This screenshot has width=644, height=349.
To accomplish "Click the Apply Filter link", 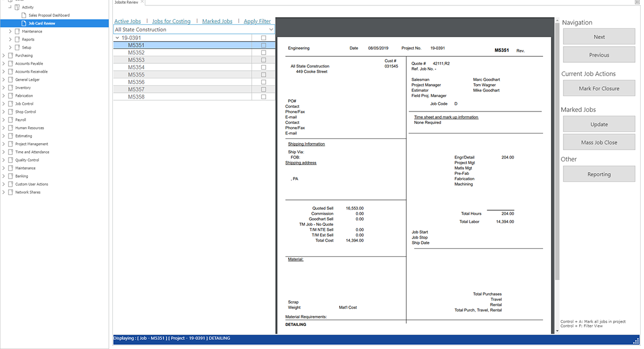I will (257, 21).
